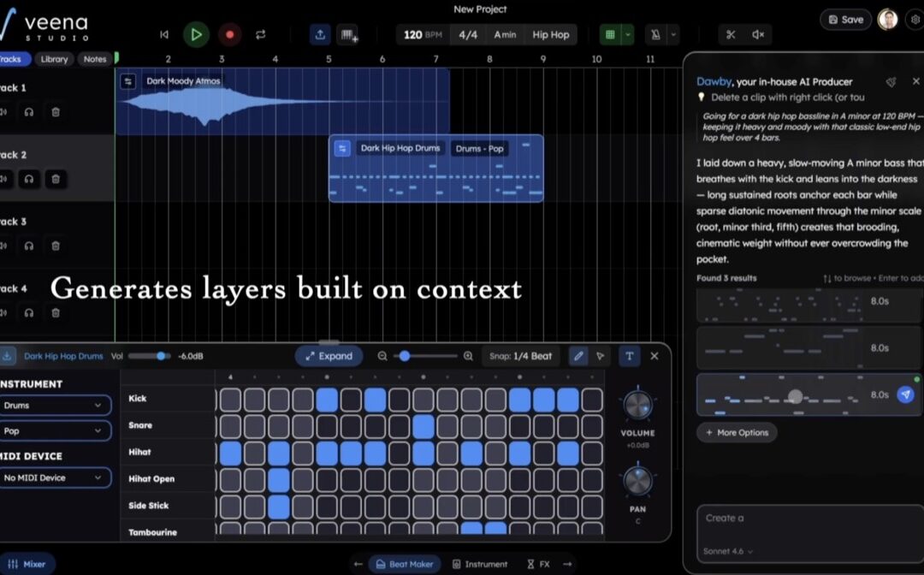Open the Sonnet 4.6 model dropdown
Screen dimensions: 924x575
728,551
